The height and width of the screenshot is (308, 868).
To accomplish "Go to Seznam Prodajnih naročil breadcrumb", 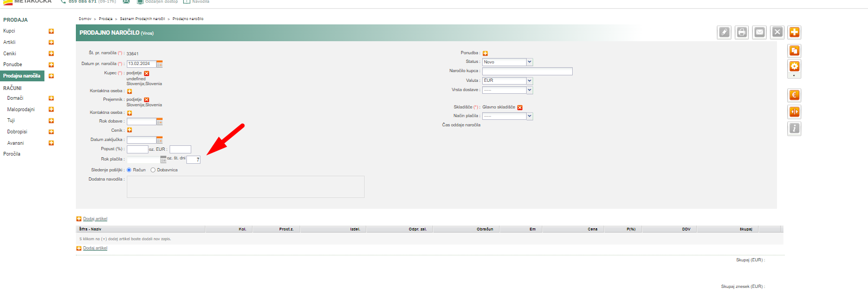I will (x=142, y=19).
